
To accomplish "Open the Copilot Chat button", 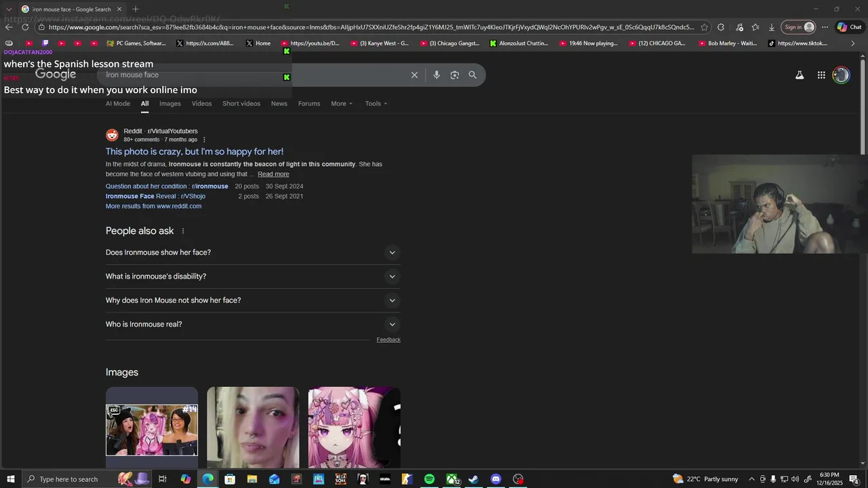I will [849, 27].
